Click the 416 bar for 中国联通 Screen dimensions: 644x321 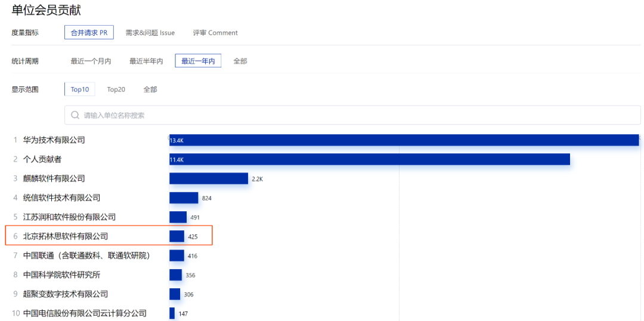pyautogui.click(x=177, y=255)
